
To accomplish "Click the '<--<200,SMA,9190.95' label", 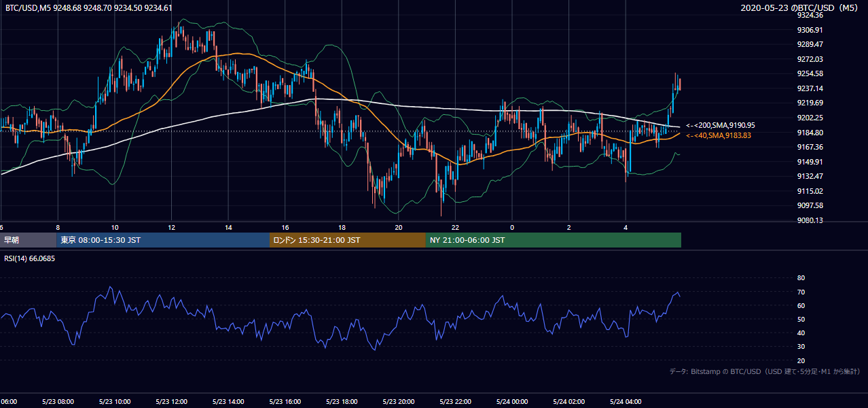I will coord(721,125).
